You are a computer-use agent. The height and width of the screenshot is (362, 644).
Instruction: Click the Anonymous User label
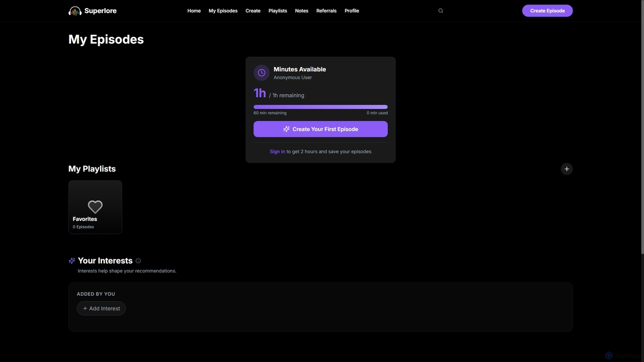tap(293, 77)
